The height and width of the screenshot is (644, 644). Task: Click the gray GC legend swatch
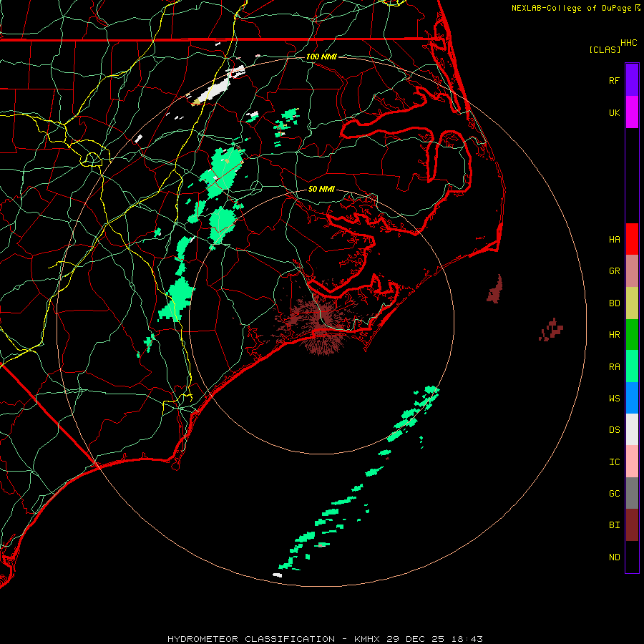[632, 494]
